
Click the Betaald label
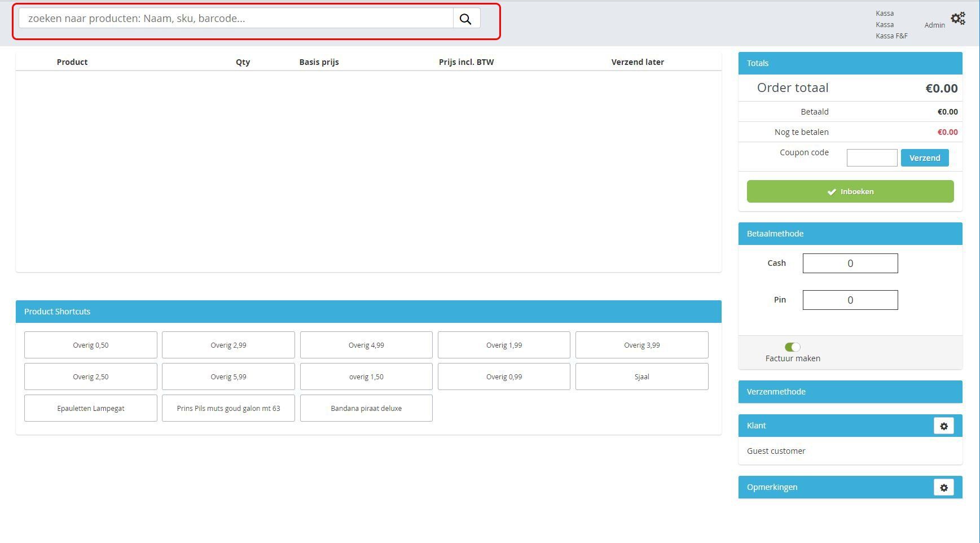(815, 112)
